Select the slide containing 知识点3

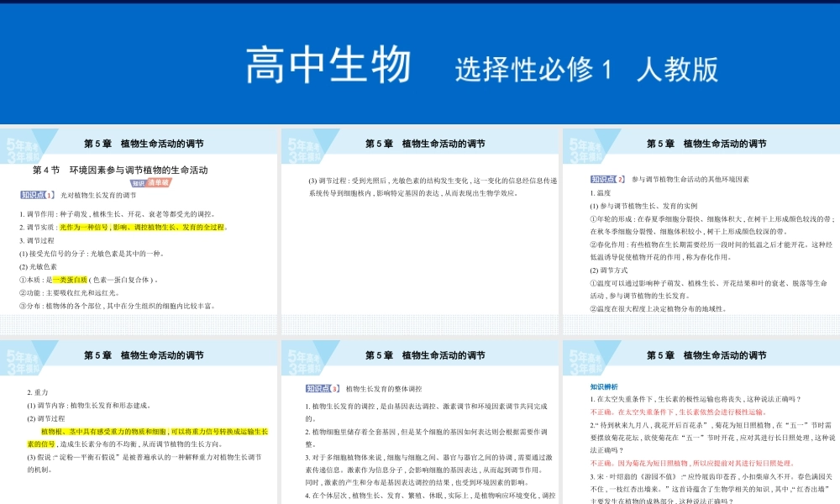[420, 422]
